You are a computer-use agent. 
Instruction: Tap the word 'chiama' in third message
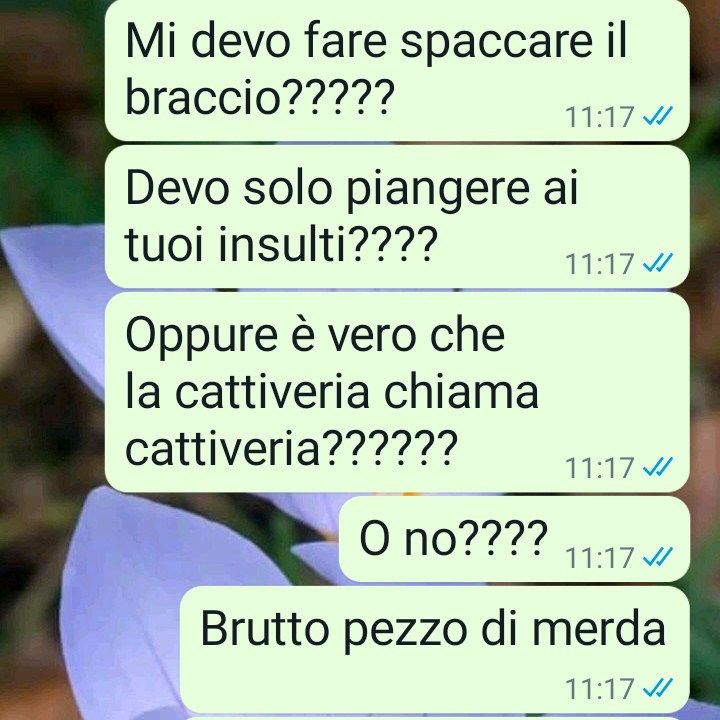(x=461, y=391)
